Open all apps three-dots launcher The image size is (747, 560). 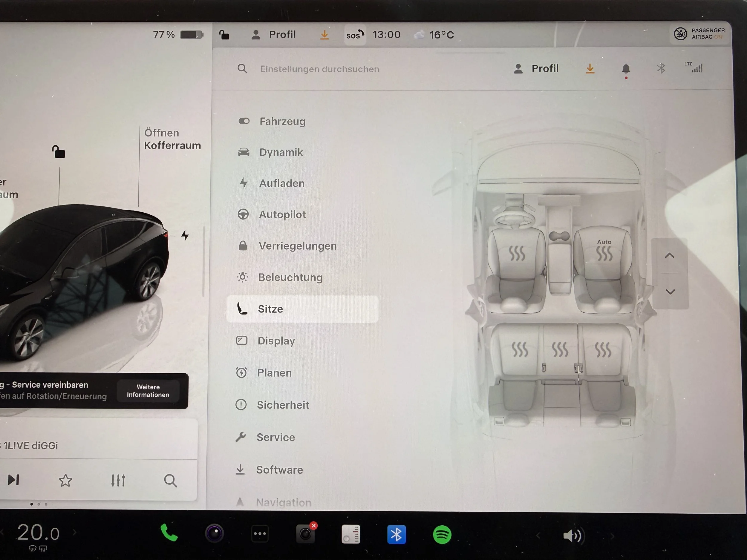tap(260, 534)
